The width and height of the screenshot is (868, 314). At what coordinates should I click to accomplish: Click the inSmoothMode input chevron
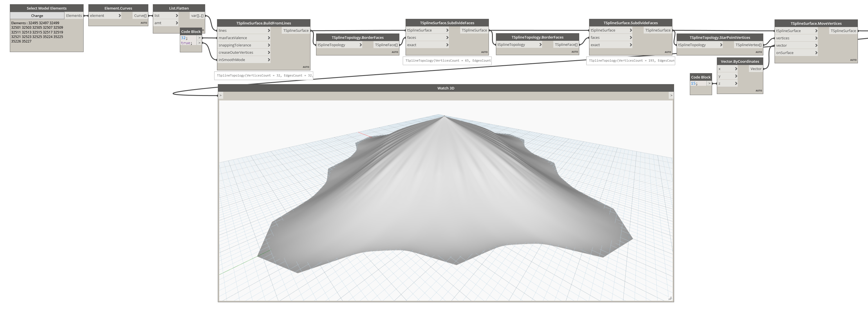click(269, 60)
